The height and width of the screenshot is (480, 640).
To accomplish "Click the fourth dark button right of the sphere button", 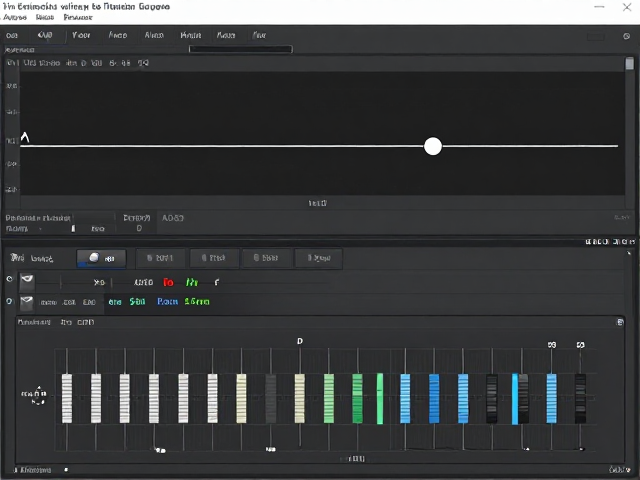I will [x=318, y=258].
